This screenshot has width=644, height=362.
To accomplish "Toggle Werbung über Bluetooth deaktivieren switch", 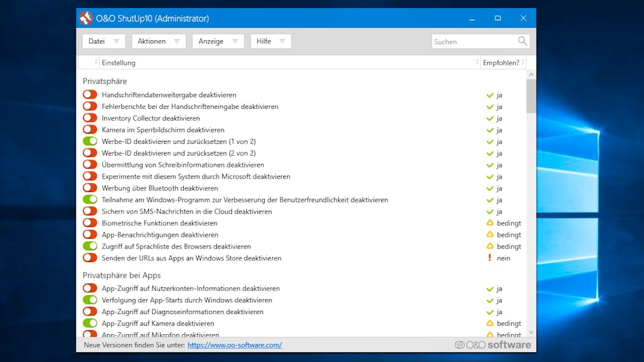I will click(90, 188).
